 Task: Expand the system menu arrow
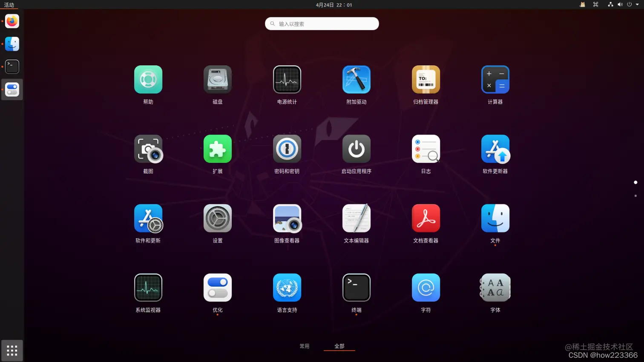pyautogui.click(x=637, y=5)
